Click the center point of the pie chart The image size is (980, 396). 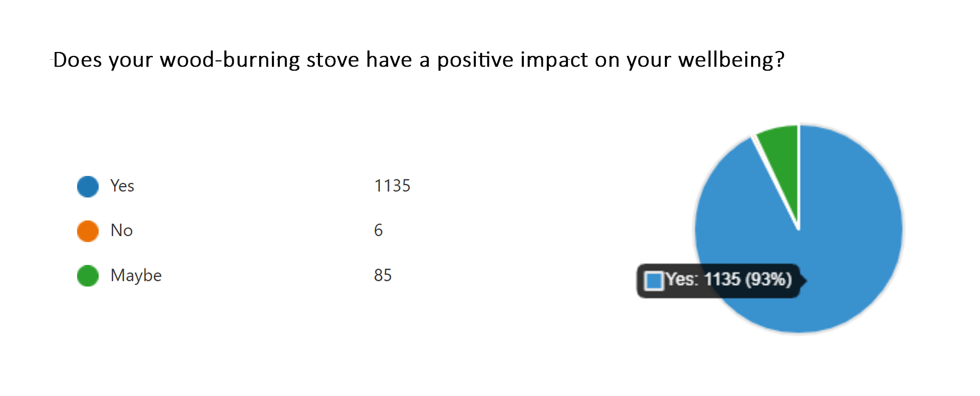coord(799,229)
